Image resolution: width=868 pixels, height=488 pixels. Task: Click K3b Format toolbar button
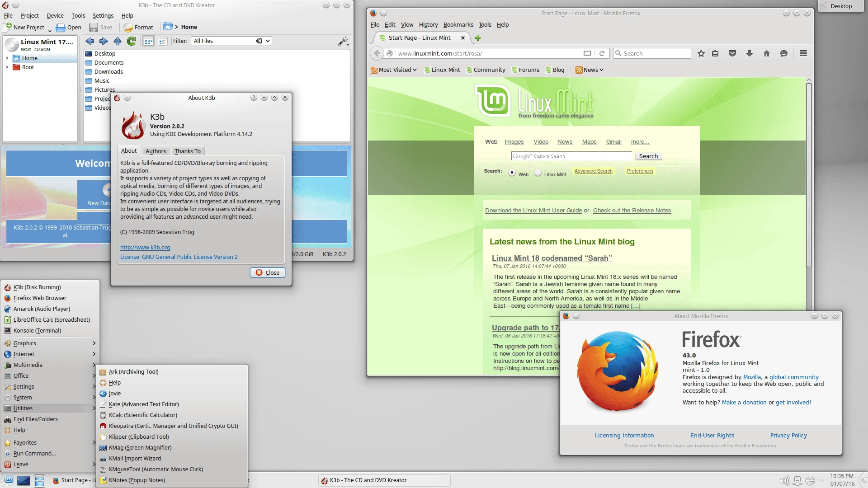pyautogui.click(x=138, y=27)
